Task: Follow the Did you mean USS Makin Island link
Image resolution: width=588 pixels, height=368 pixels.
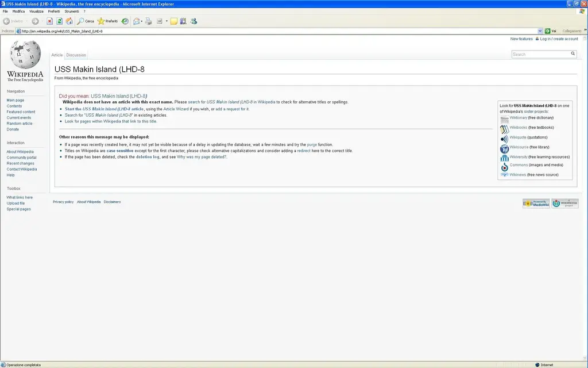Action: click(x=119, y=96)
